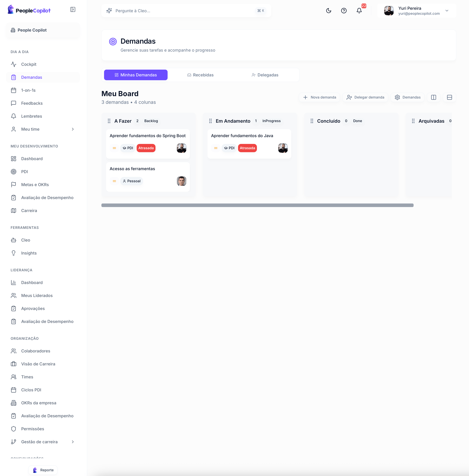469x476 pixels.
Task: Open Meus Liderados
Action: coord(43,295)
